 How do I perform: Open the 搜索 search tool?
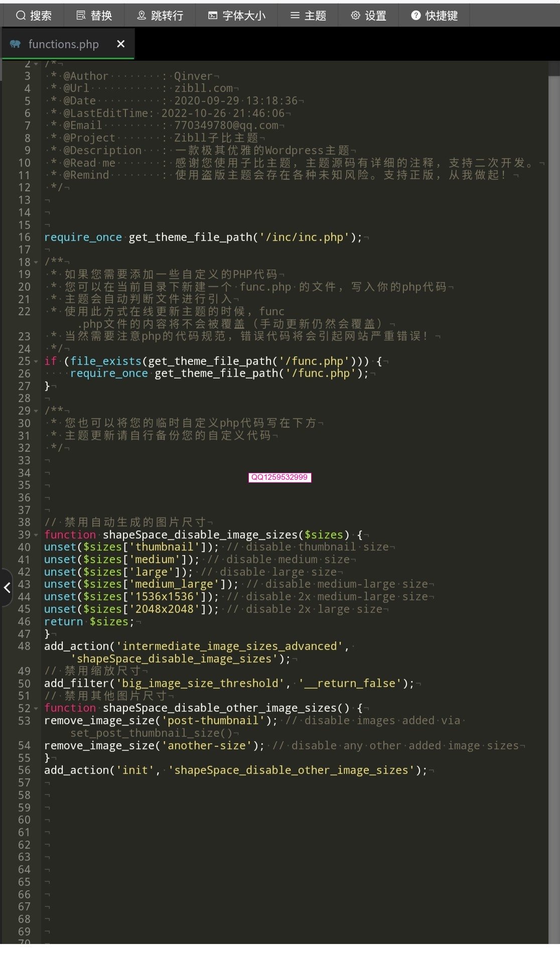coord(34,16)
